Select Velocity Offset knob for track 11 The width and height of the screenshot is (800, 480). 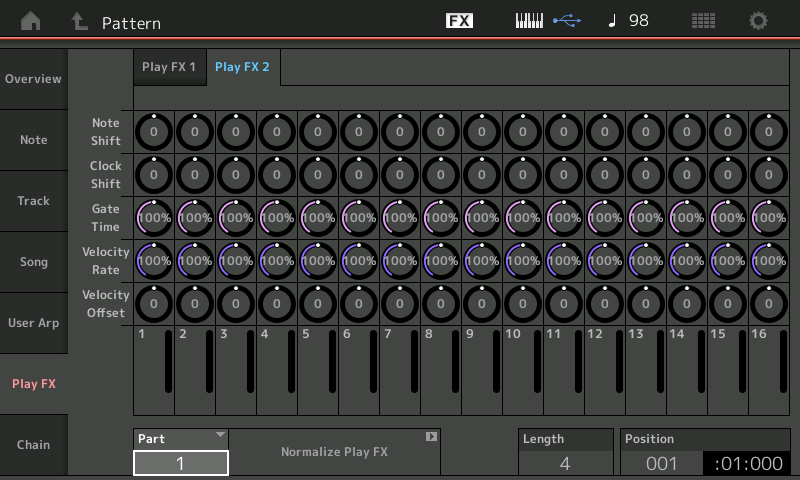point(564,304)
